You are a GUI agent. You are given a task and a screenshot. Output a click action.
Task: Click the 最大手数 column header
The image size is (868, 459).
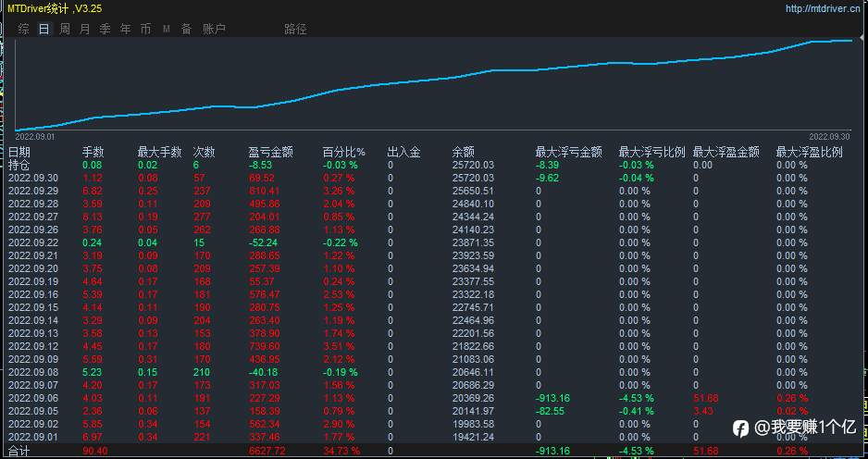tap(159, 152)
